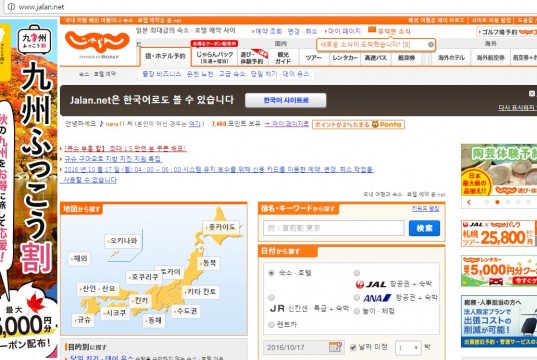537x360 pixels.
Task: Click the envelope news notification icon
Action: [372, 30]
